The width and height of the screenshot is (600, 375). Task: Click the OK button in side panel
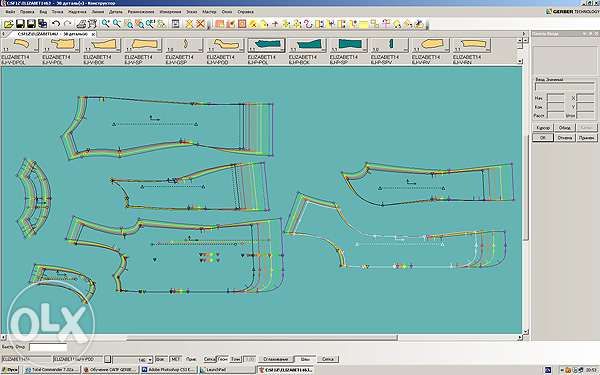coord(543,137)
